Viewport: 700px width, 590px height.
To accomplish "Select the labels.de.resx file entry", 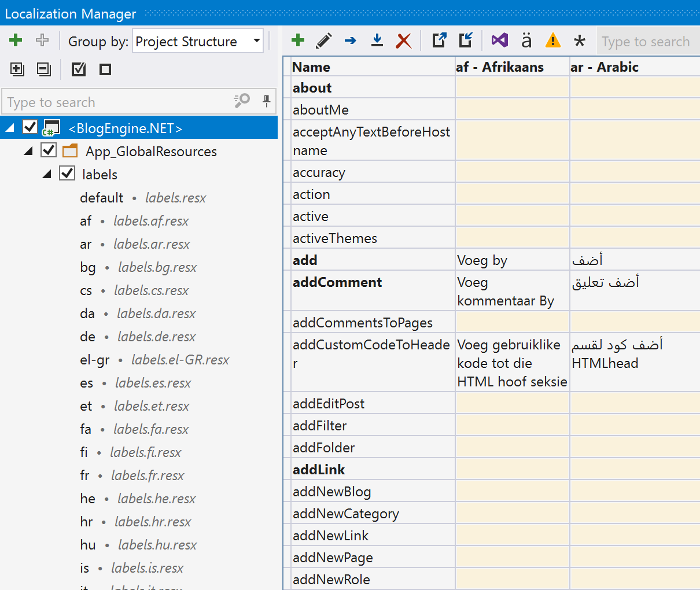I will pos(156,337).
